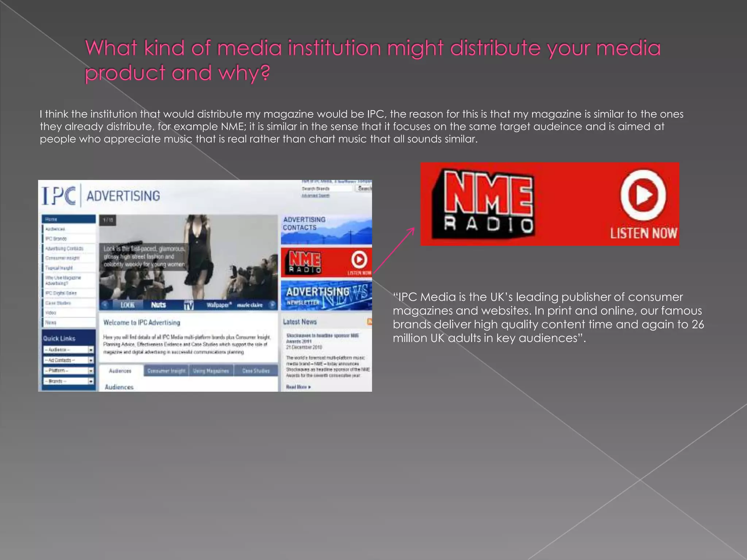Click the Read More news link

pos(298,387)
